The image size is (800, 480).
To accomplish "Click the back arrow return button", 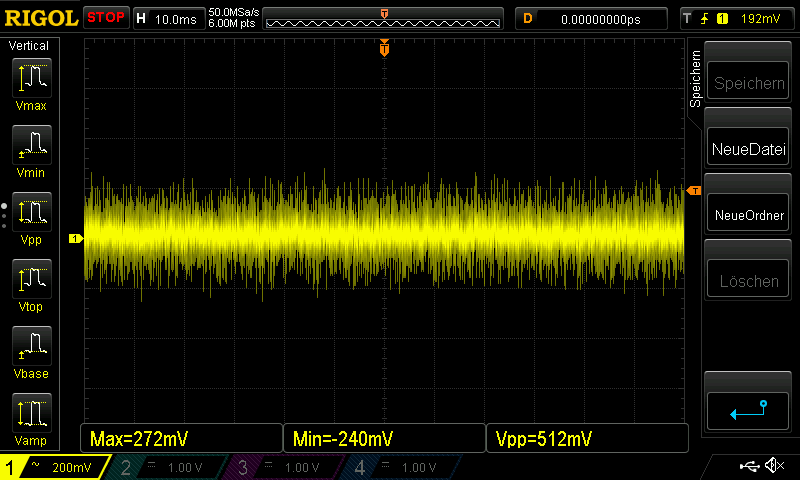I will [748, 411].
